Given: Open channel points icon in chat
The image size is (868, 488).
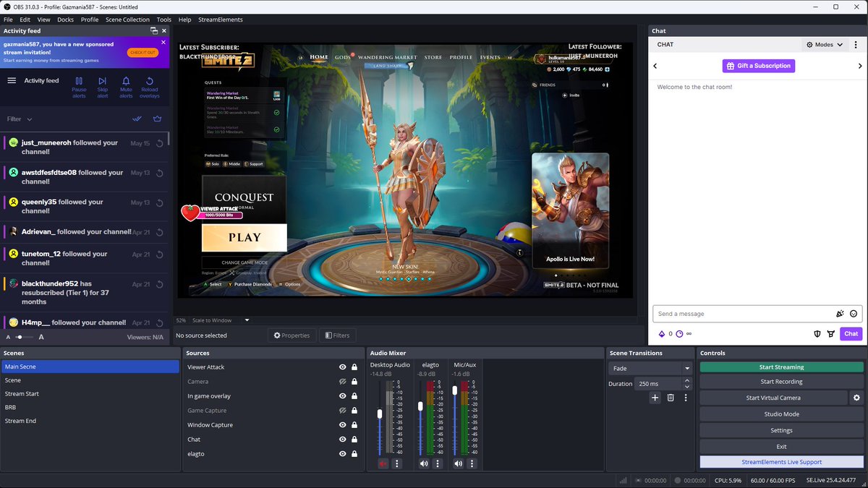Looking at the screenshot, I should click(x=679, y=334).
